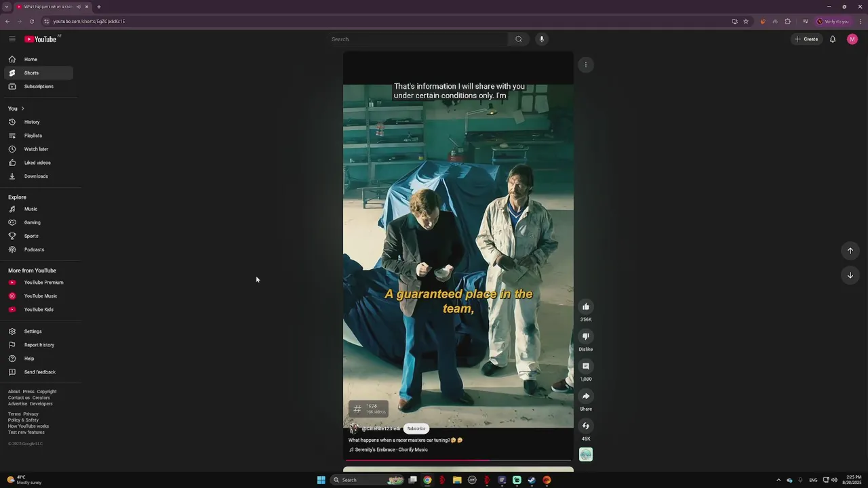Click the search magnifier button
Viewport: 868px width, 488px height.
519,39
